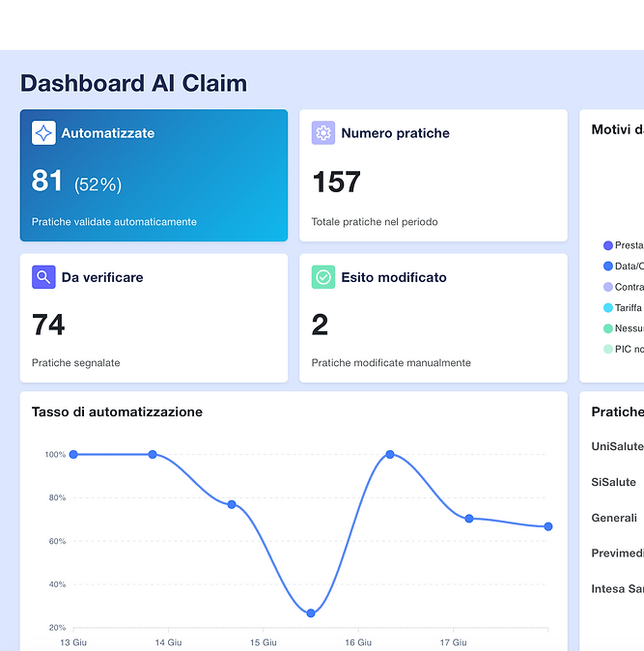Viewport: 644px width, 651px height.
Task: Click the Motivi panel heading
Action: tap(617, 129)
